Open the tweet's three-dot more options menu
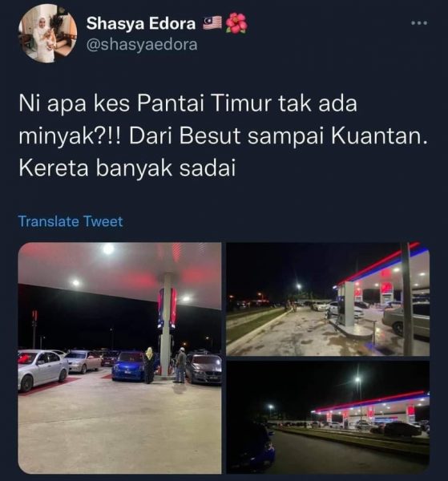 click(x=419, y=22)
